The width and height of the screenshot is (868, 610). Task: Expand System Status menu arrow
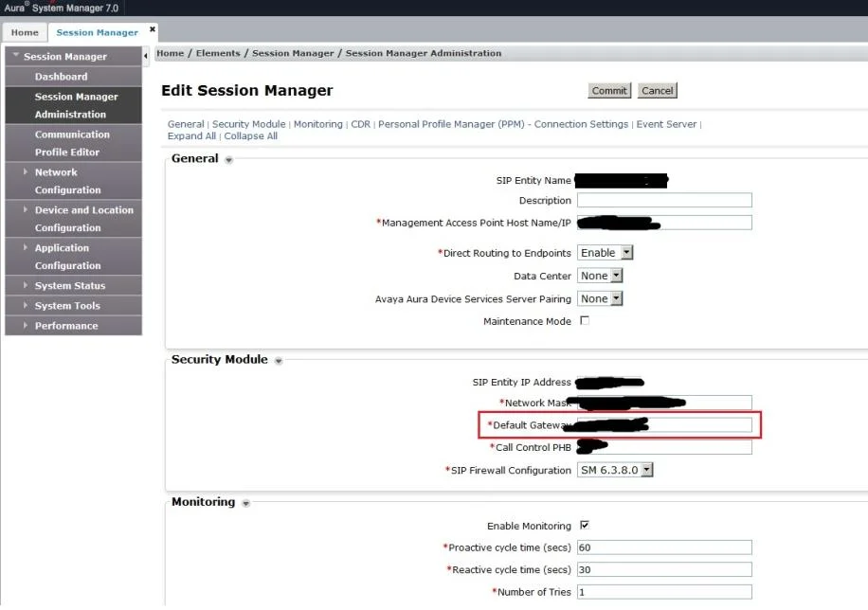click(x=26, y=285)
